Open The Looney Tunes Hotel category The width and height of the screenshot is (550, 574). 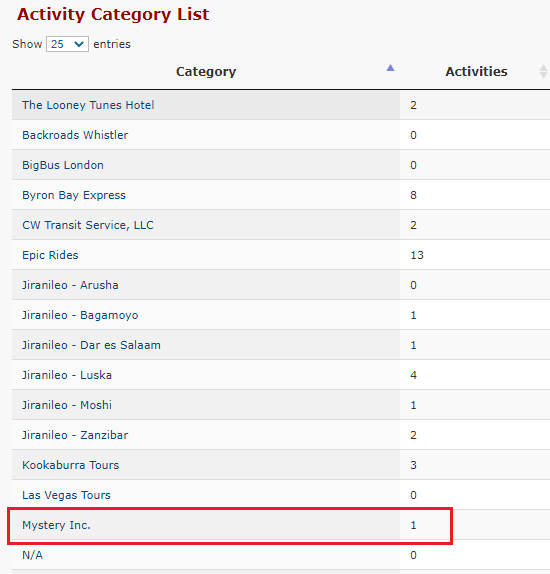(x=88, y=105)
